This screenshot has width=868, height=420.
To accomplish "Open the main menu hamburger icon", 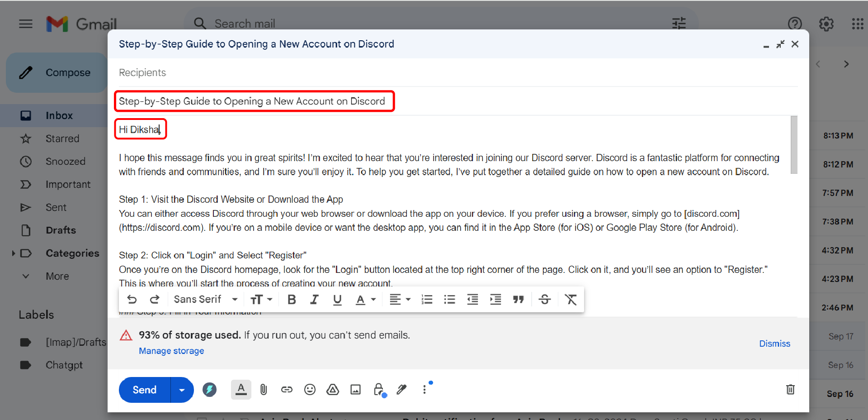I will (x=26, y=24).
